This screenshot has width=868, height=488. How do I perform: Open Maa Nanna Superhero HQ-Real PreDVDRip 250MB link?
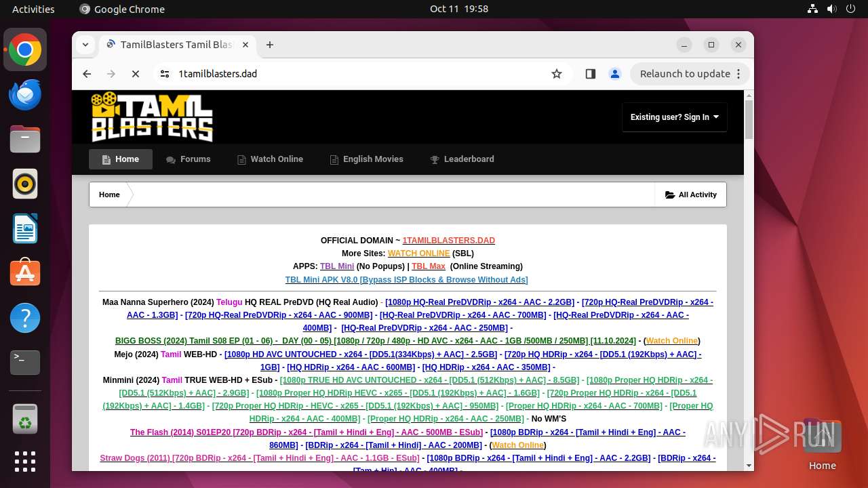click(425, 328)
